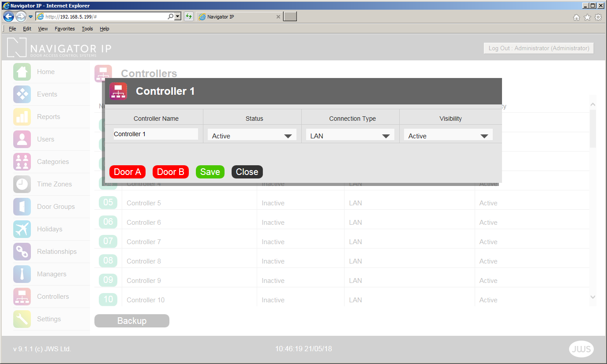Open the Managers tie icon
This screenshot has width=607, height=364.
(x=22, y=274)
